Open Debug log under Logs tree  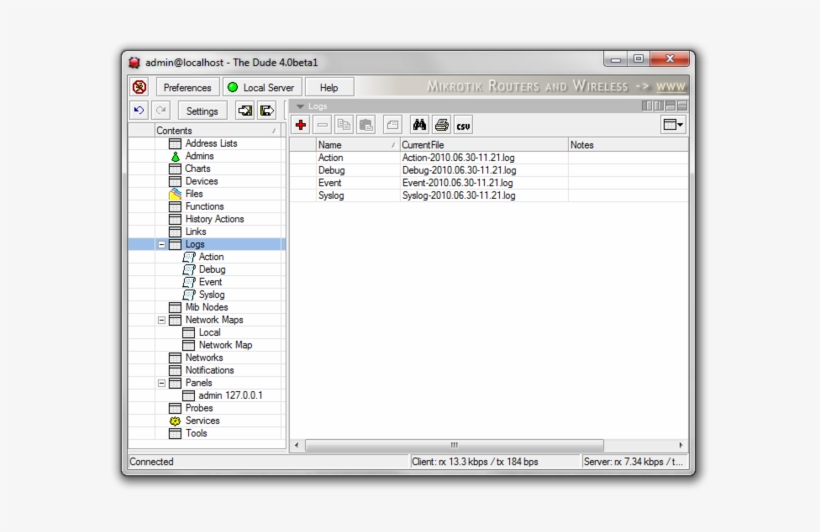[x=212, y=269]
